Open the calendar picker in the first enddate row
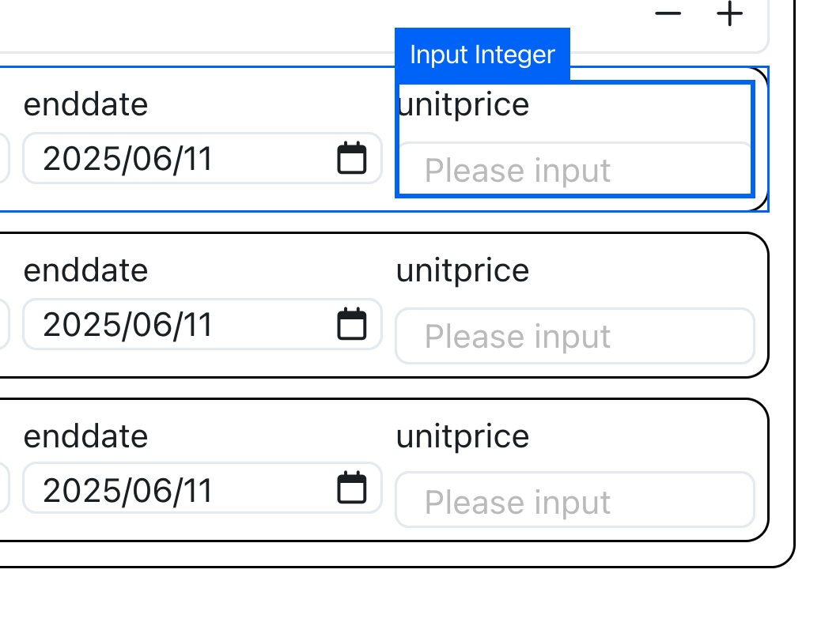Viewport: 840px width, 626px height. [352, 158]
